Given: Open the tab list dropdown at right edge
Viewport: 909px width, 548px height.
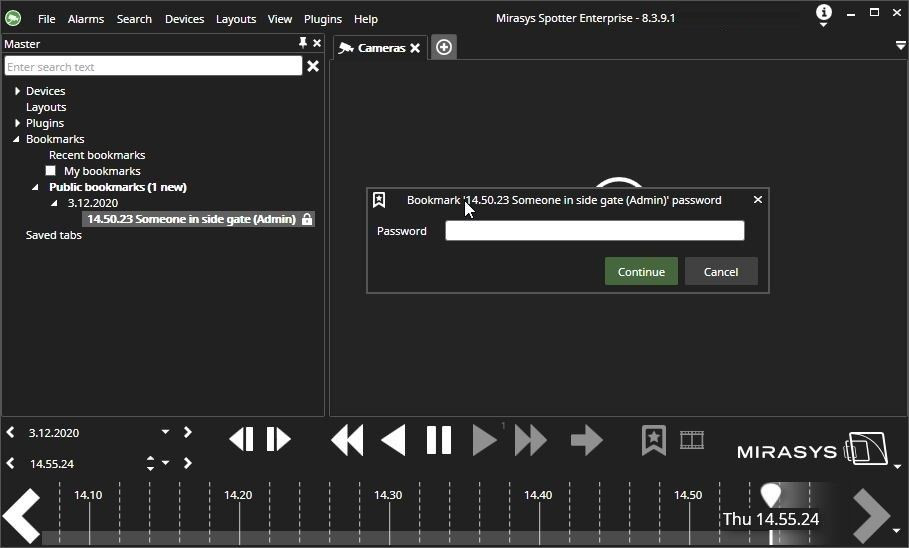Looking at the screenshot, I should click(900, 45).
